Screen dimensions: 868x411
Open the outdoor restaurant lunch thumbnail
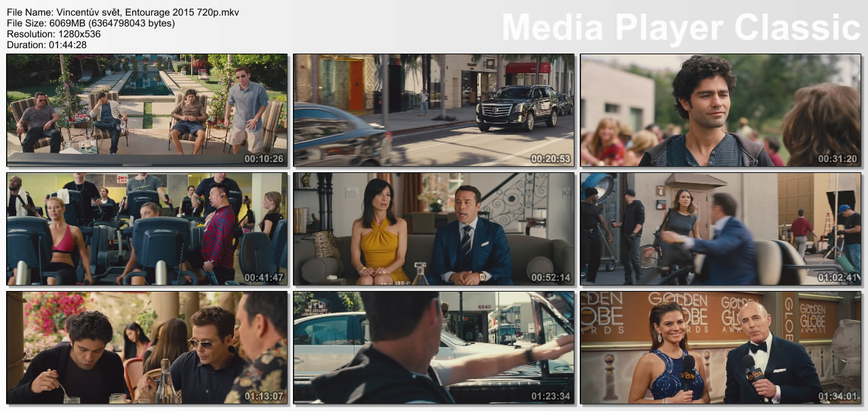(x=146, y=347)
